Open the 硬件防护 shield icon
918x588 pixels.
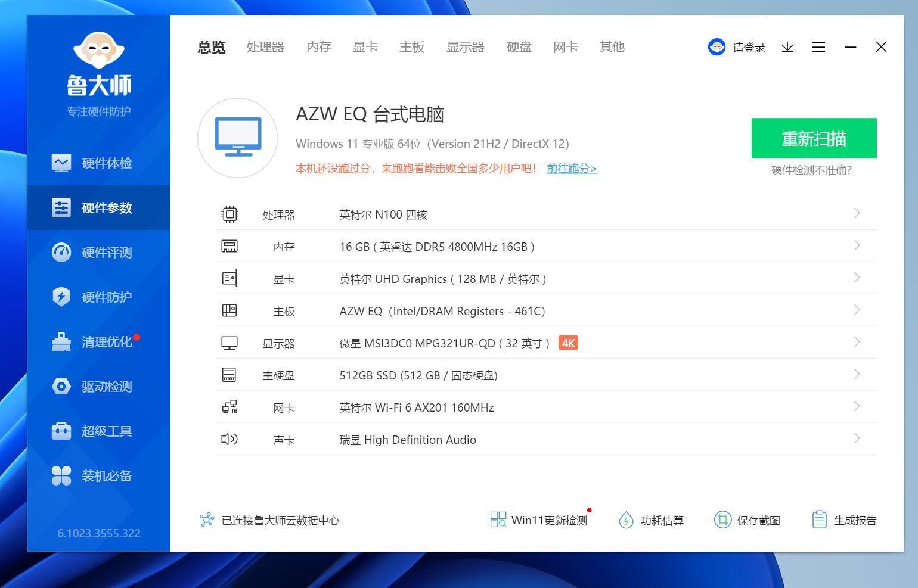click(x=61, y=297)
